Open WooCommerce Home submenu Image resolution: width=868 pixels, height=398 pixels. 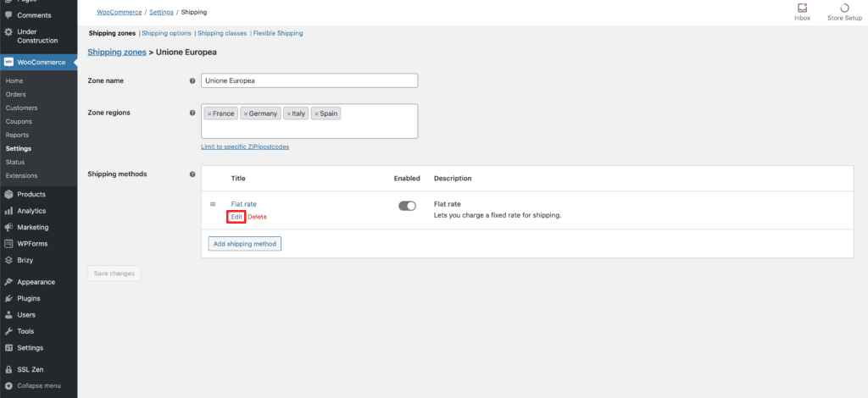coord(14,80)
